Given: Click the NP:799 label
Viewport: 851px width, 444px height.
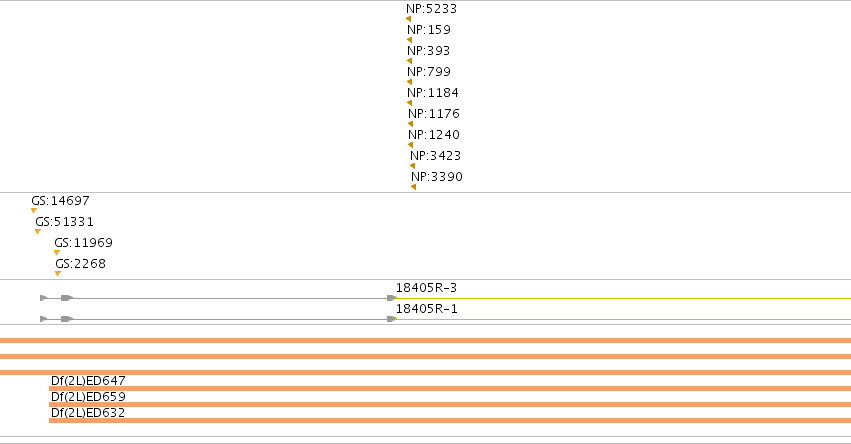Looking at the screenshot, I should coord(429,72).
